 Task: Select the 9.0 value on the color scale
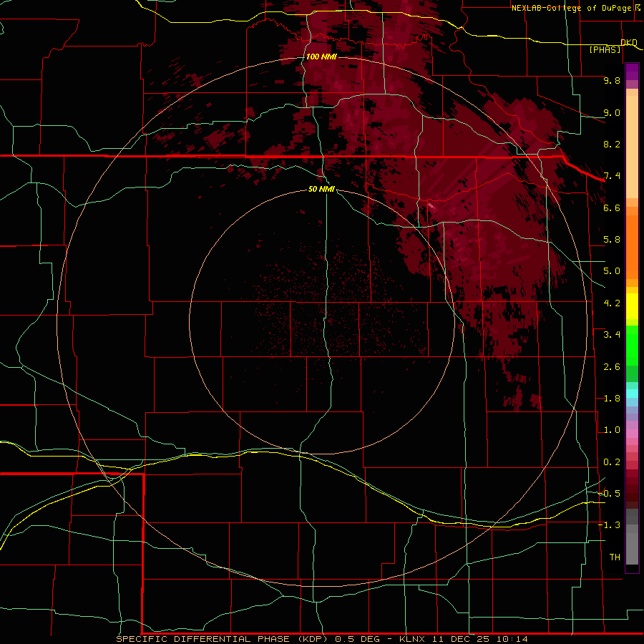[x=612, y=112]
